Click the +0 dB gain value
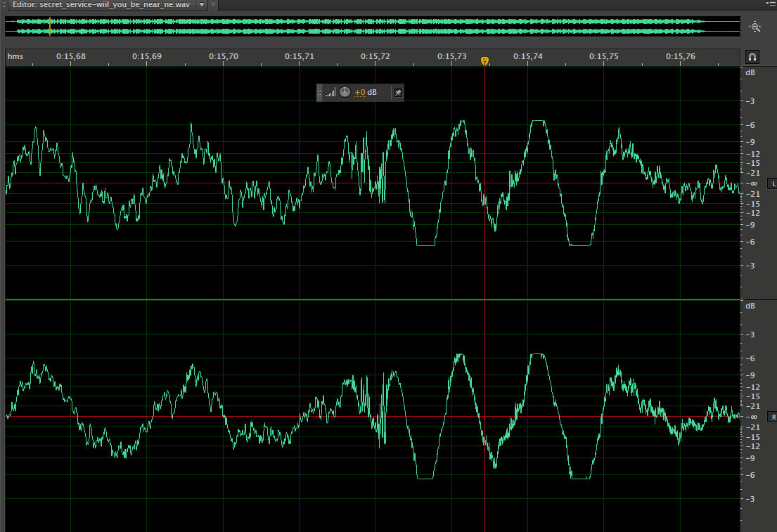Image resolution: width=777 pixels, height=532 pixels. (x=365, y=93)
